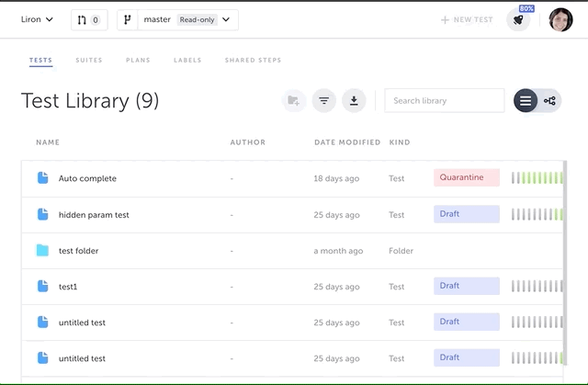Screen dimensions: 588x385
Task: Open the user profile avatar
Action: tap(560, 19)
